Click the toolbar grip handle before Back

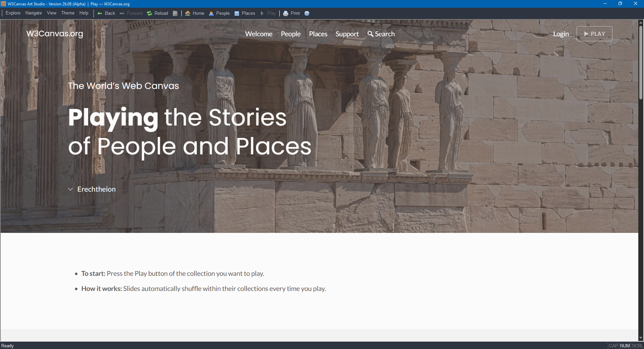point(94,13)
